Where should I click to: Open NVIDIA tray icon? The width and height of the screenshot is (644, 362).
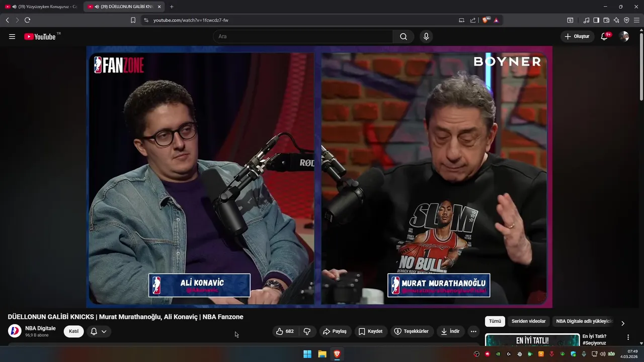498,354
